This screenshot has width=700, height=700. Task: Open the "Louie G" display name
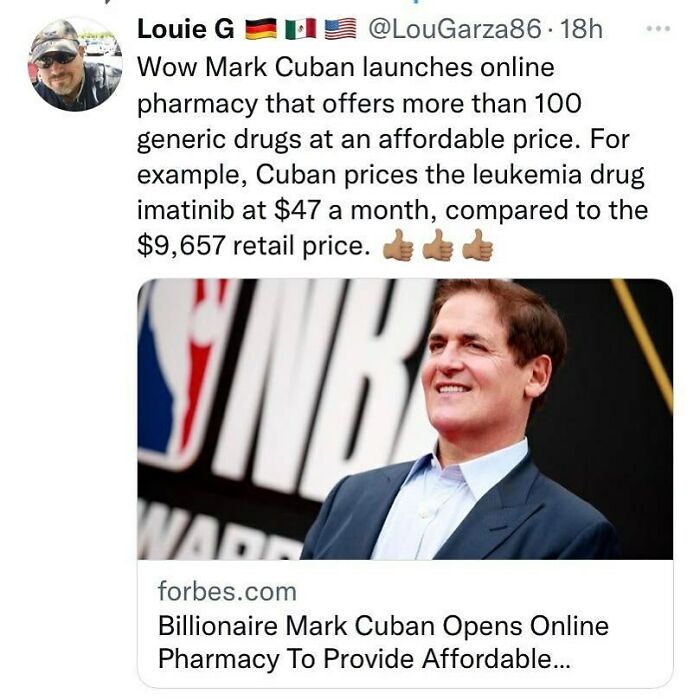(186, 29)
